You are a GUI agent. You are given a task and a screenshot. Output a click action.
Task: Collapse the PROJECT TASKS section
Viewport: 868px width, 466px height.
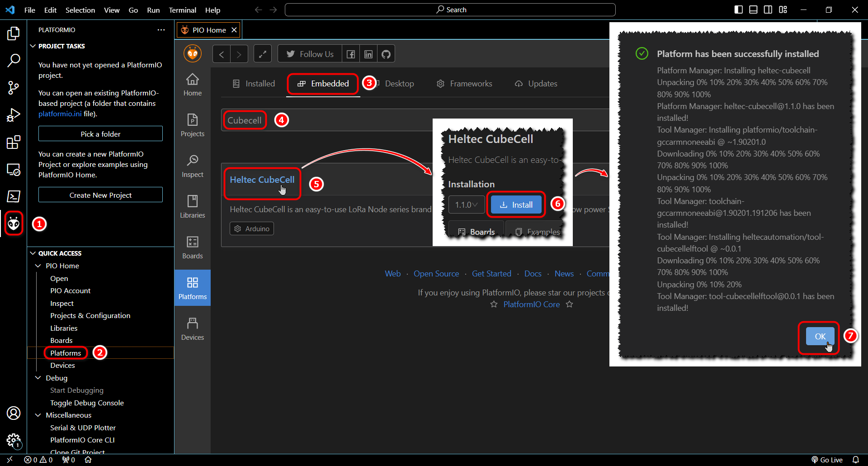(x=33, y=46)
